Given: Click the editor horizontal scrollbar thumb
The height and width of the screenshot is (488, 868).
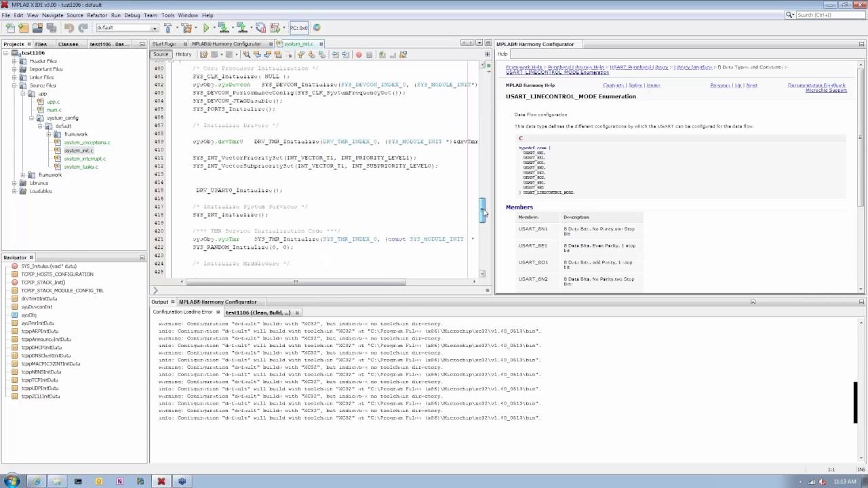Looking at the screenshot, I should pyautogui.click(x=296, y=282).
